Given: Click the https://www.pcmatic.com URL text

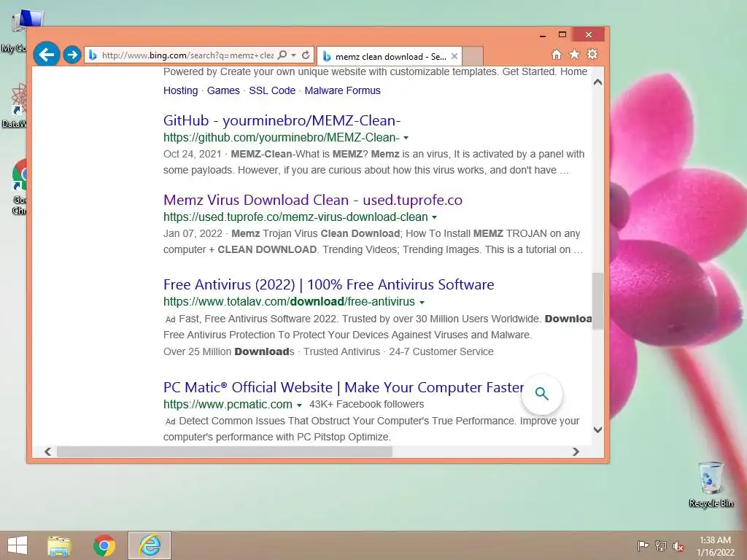Looking at the screenshot, I should point(228,404).
